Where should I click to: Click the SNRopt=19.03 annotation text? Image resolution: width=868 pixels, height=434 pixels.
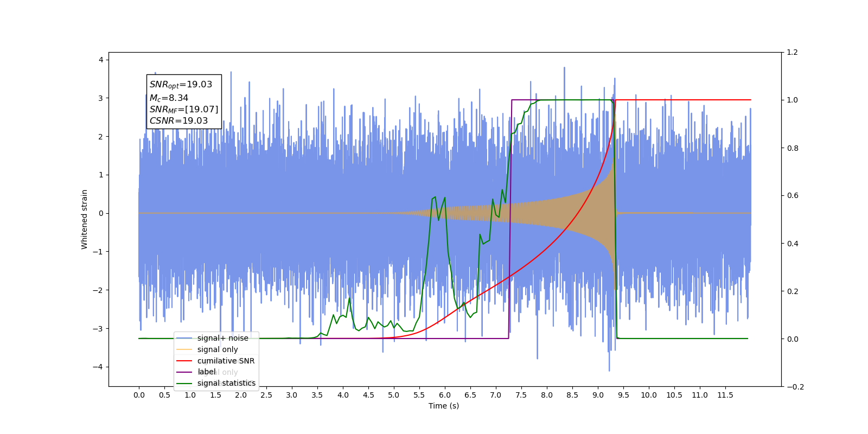(181, 85)
